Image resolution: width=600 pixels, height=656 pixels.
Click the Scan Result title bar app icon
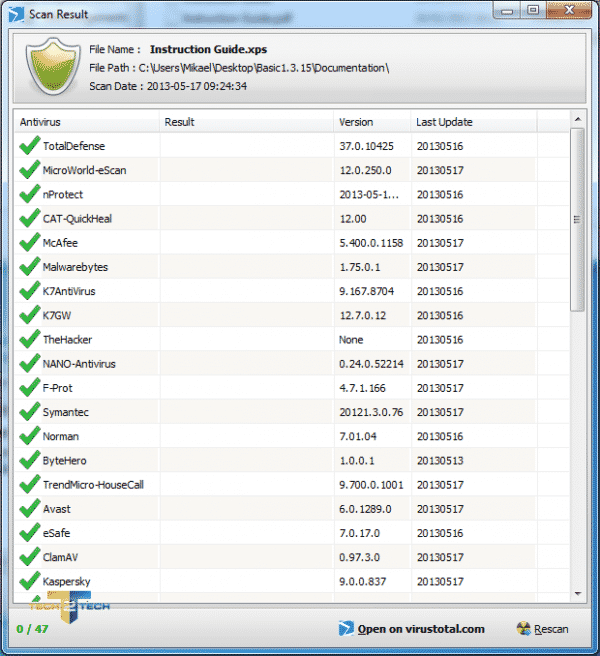pos(16,14)
